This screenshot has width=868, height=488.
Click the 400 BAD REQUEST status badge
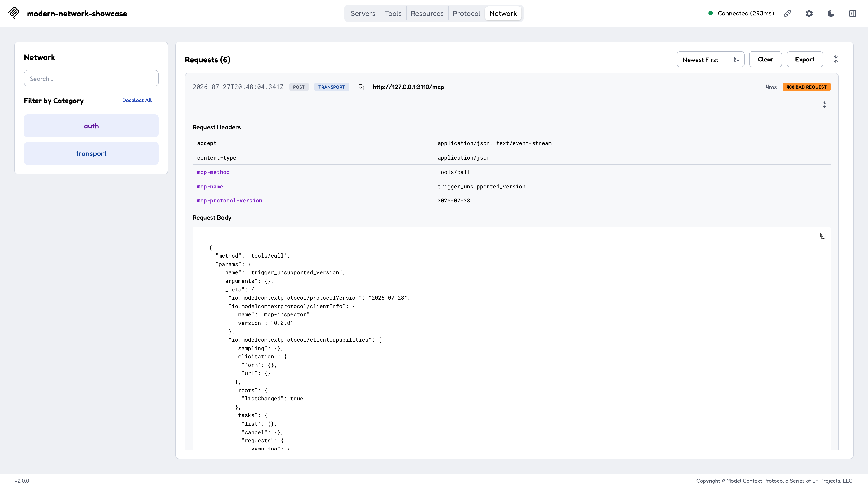tap(806, 87)
